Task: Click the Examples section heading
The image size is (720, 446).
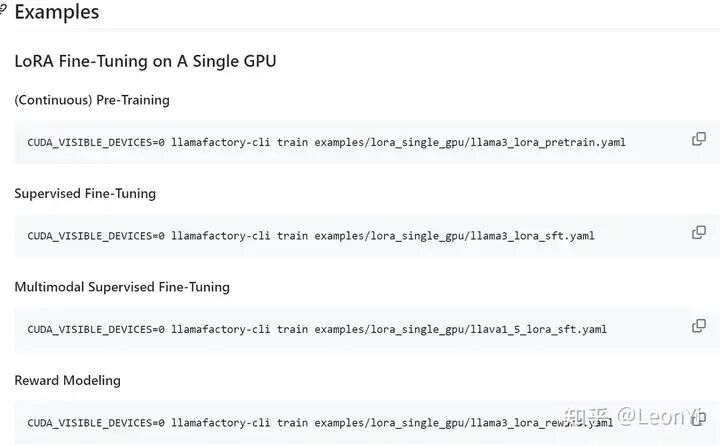Action: pos(57,13)
